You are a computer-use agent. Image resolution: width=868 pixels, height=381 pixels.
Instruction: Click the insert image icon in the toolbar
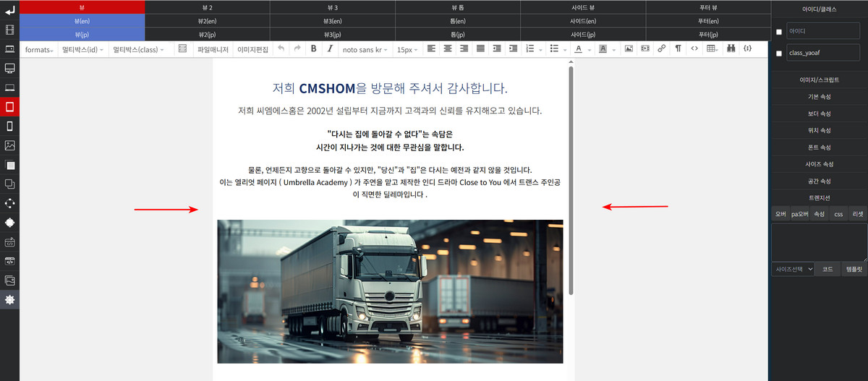(x=629, y=49)
